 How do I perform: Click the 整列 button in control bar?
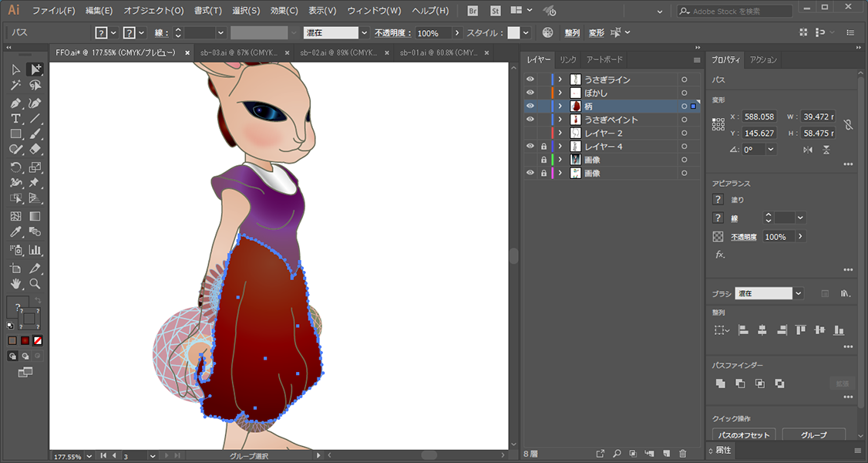572,32
